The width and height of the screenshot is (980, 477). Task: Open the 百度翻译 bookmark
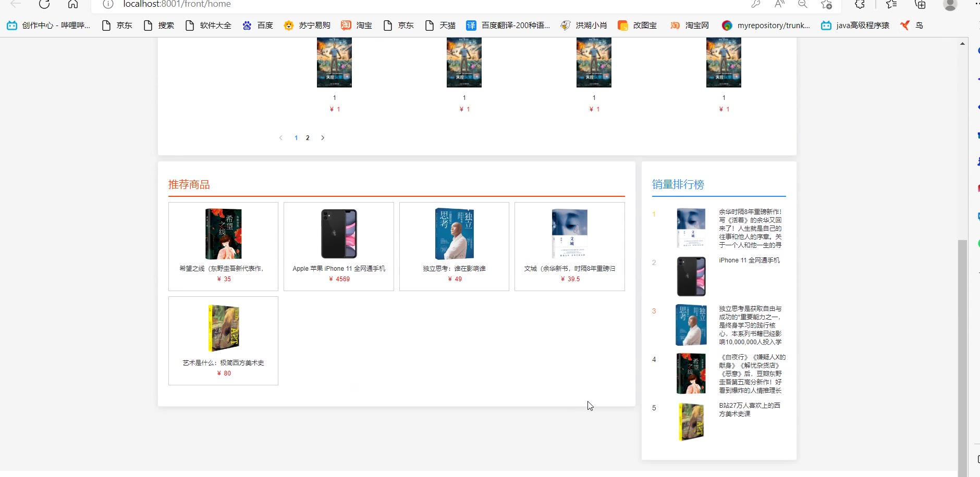pyautogui.click(x=508, y=25)
